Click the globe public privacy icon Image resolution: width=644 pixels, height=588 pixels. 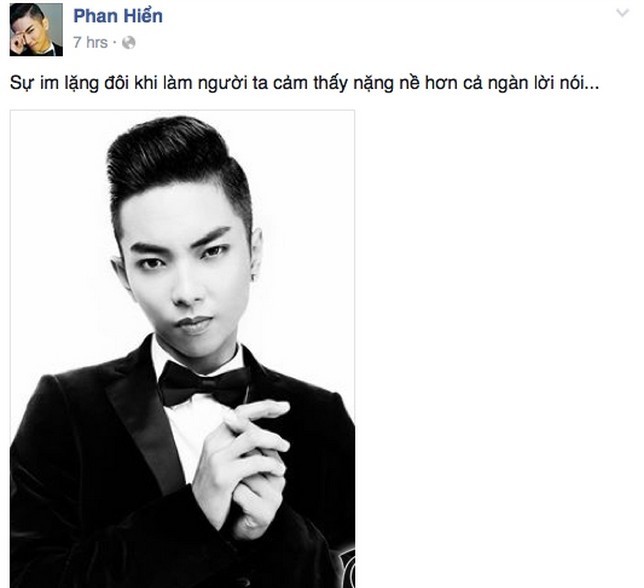point(129,43)
